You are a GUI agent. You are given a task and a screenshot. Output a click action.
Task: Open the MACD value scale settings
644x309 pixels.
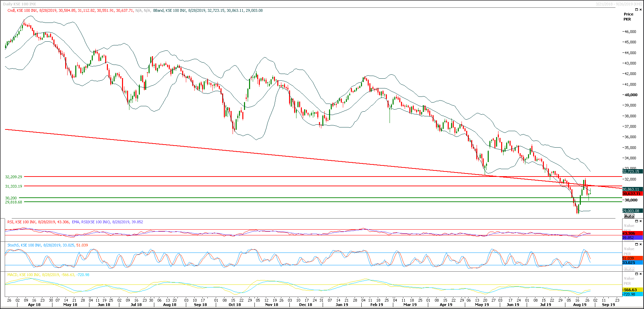[x=629, y=278]
